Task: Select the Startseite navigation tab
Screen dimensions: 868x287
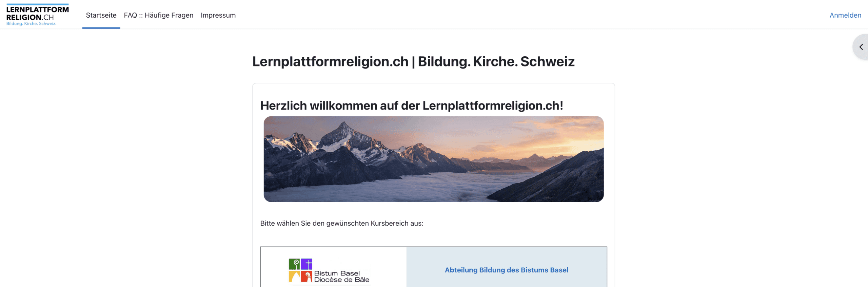Action: pyautogui.click(x=101, y=15)
